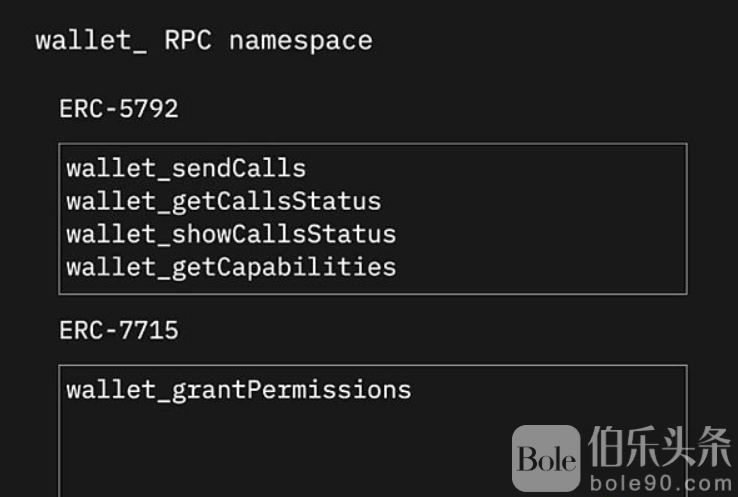Click the word RPC in the title

tap(188, 40)
